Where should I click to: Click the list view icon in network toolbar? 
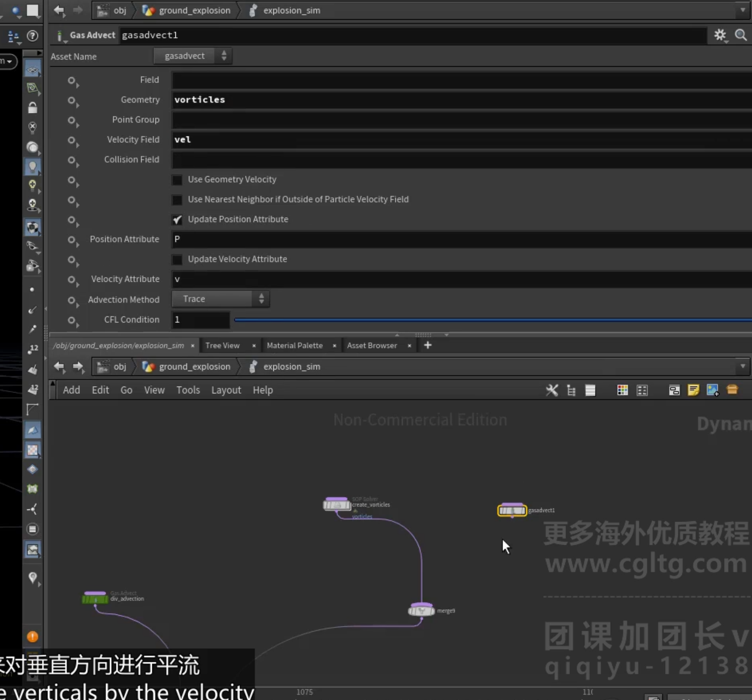(x=590, y=390)
